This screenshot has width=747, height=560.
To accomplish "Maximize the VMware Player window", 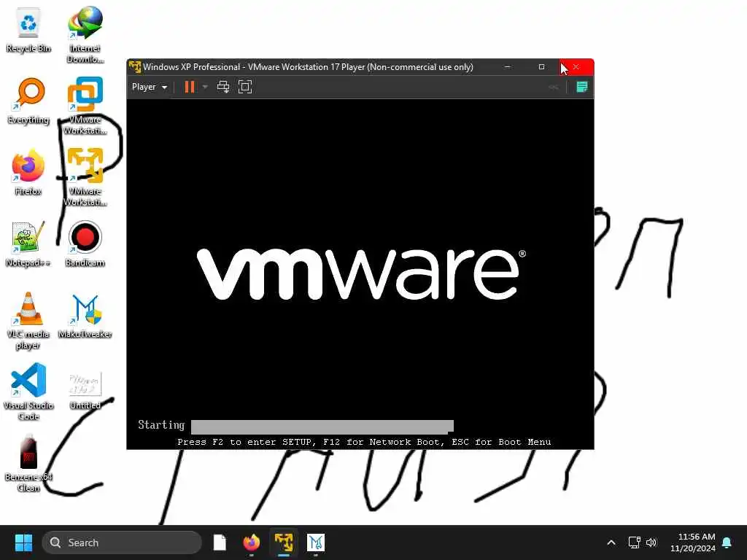I will click(541, 66).
